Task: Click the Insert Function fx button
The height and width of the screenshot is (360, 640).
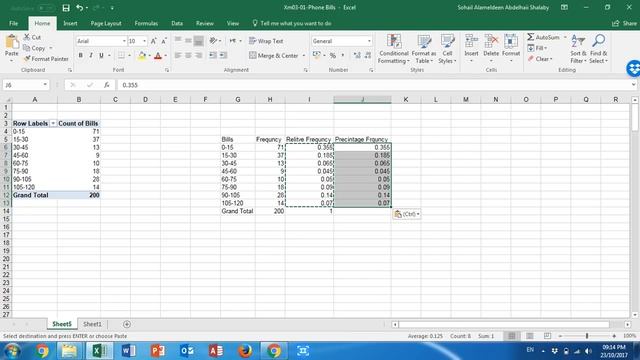Action: point(107,85)
